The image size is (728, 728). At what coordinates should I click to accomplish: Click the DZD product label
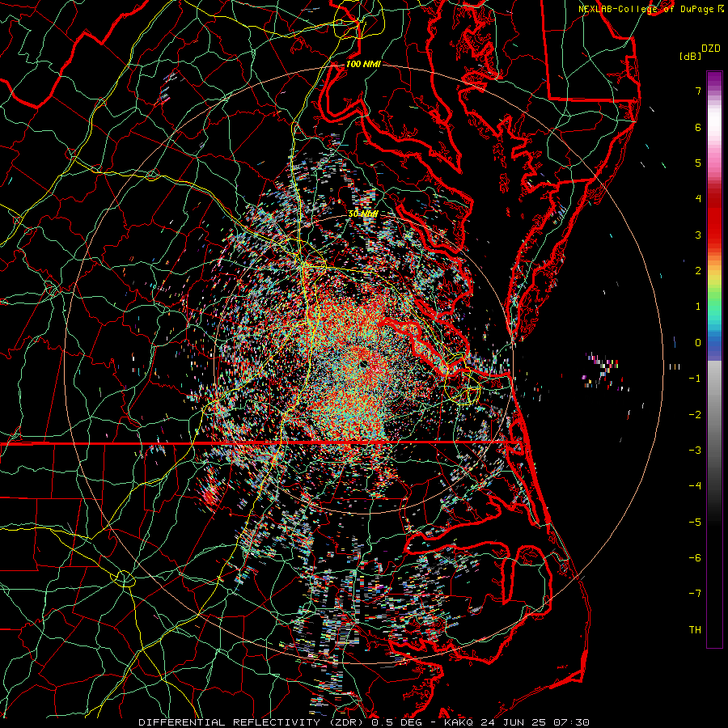pyautogui.click(x=710, y=49)
